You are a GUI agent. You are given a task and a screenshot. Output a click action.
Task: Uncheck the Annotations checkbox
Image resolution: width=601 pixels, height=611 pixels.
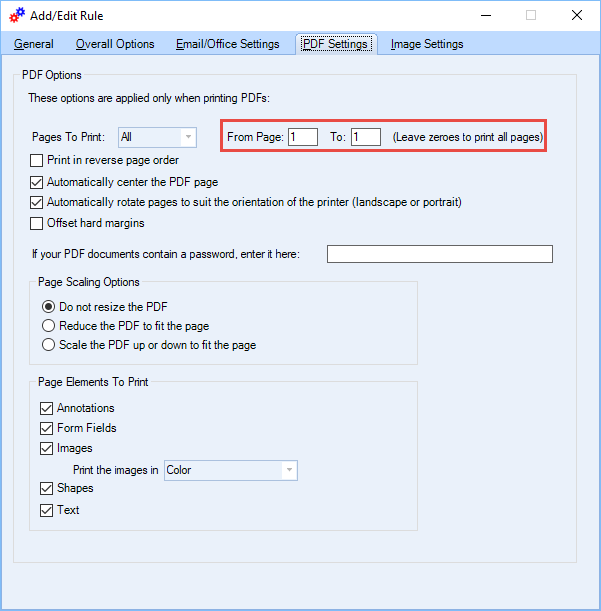(x=46, y=408)
